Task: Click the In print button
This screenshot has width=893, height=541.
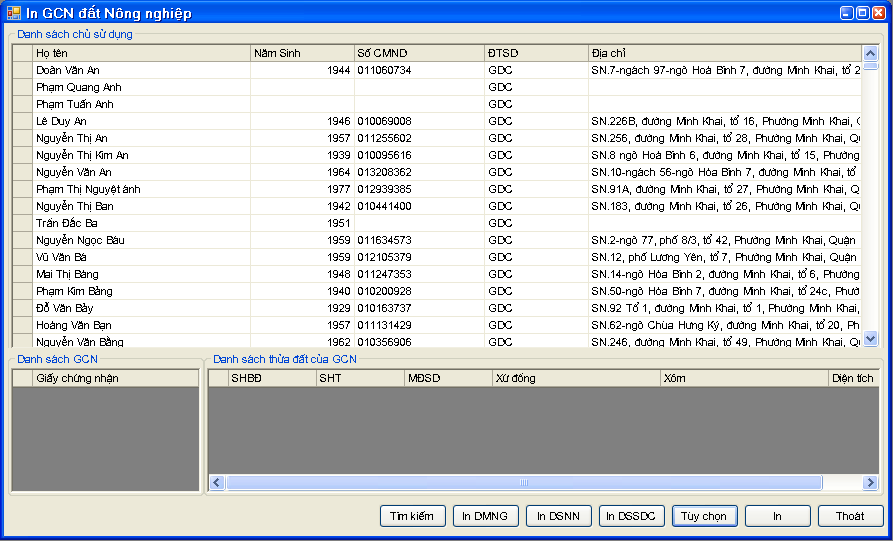Action: coord(777,516)
